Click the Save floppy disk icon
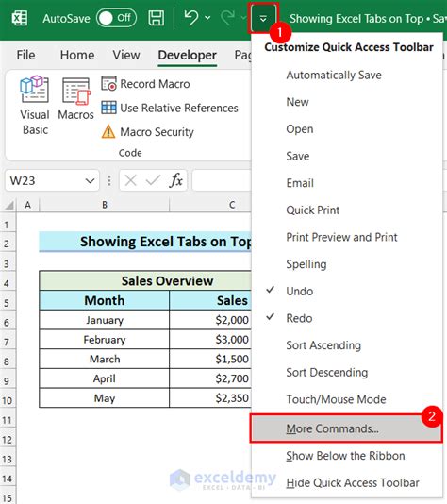The width and height of the screenshot is (447, 504). point(156,18)
